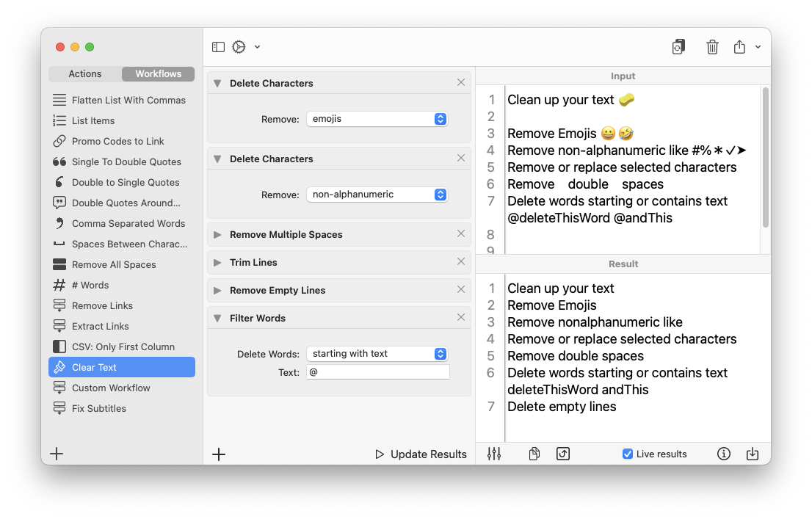The image size is (812, 519).
Task: Click the save result download icon
Action: 753,454
